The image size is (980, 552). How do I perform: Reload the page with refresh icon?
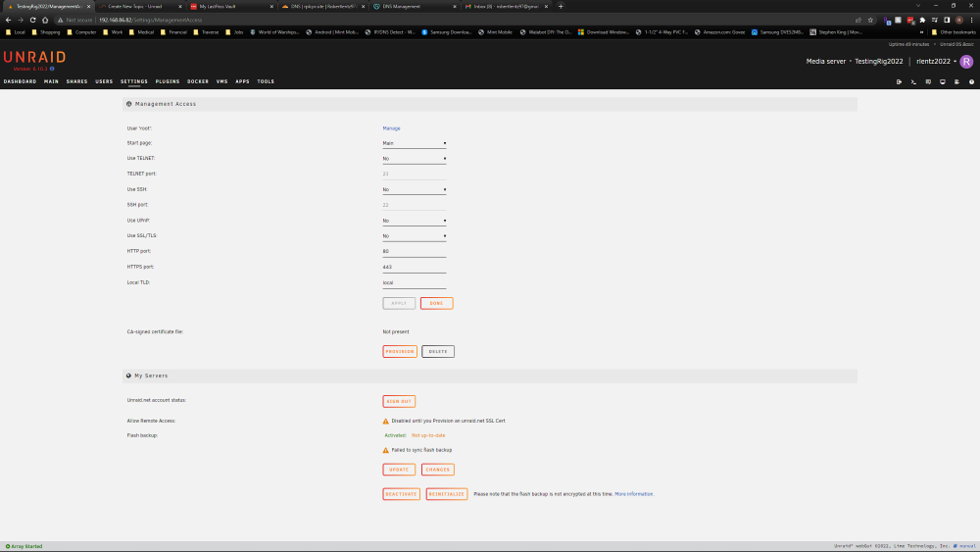(32, 20)
